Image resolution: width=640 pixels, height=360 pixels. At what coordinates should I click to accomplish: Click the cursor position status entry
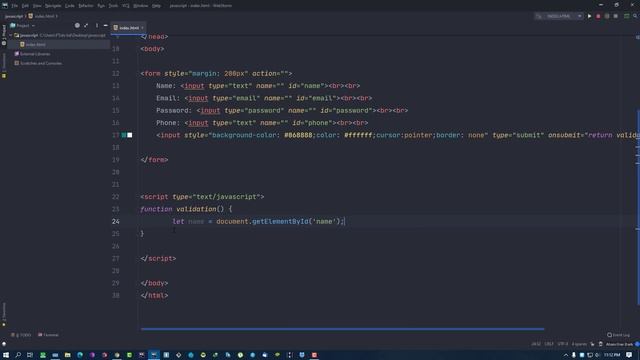536,344
